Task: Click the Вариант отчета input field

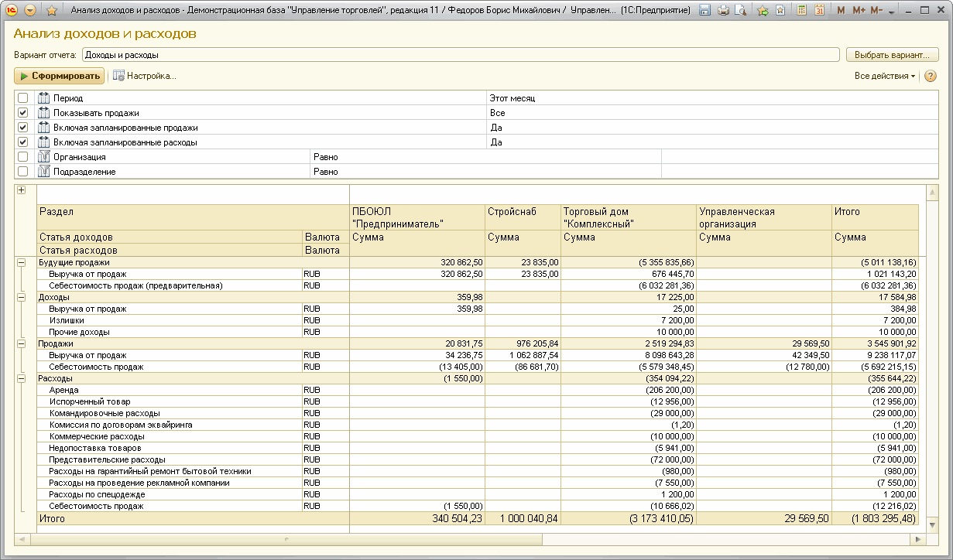Action: coord(461,55)
